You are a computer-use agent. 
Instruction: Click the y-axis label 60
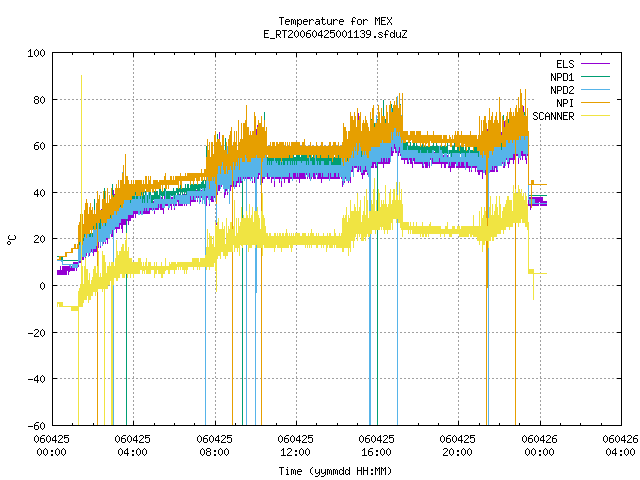tap(39, 146)
